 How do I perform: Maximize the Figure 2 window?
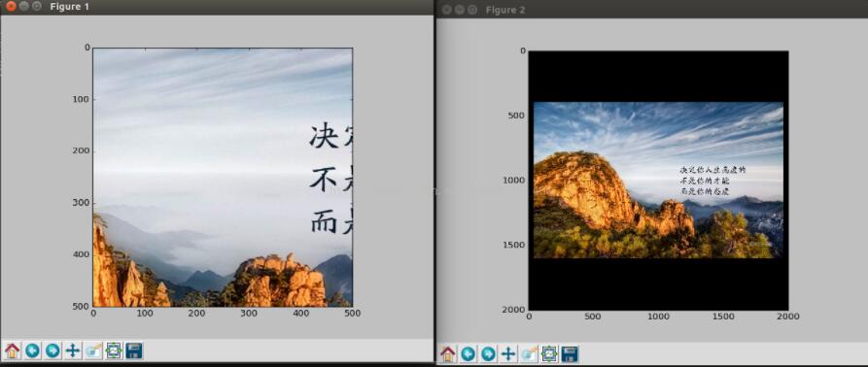[x=472, y=10]
